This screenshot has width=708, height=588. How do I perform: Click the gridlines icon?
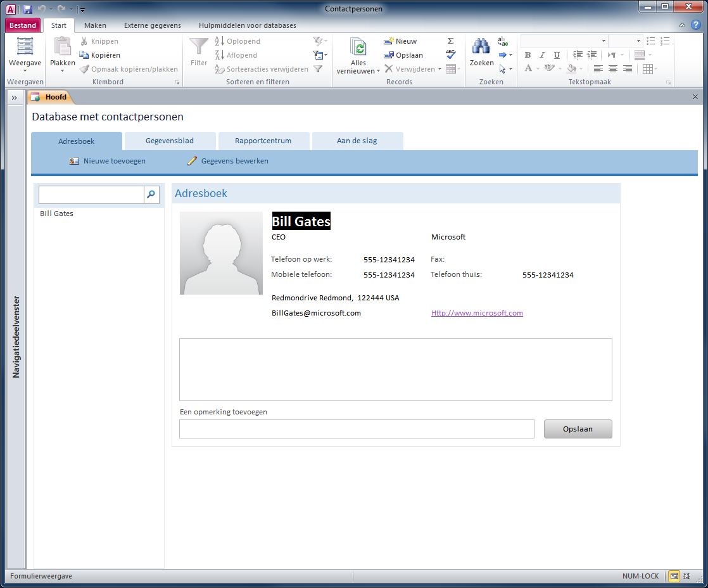(x=649, y=69)
